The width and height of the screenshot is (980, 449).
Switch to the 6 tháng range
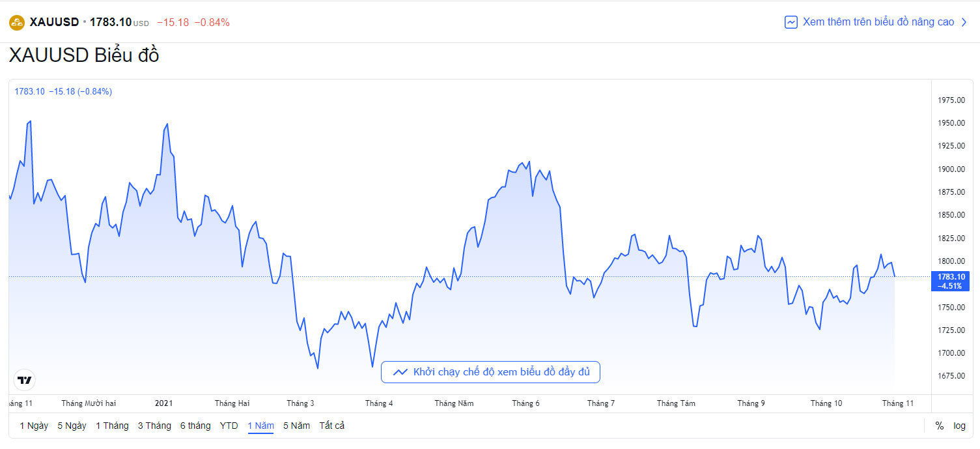(x=195, y=426)
